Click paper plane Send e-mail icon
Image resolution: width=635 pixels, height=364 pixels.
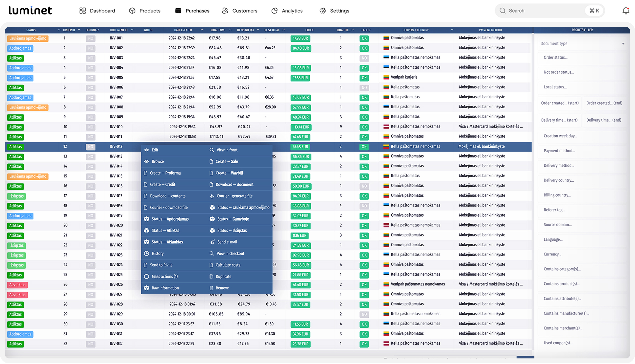coord(212,242)
